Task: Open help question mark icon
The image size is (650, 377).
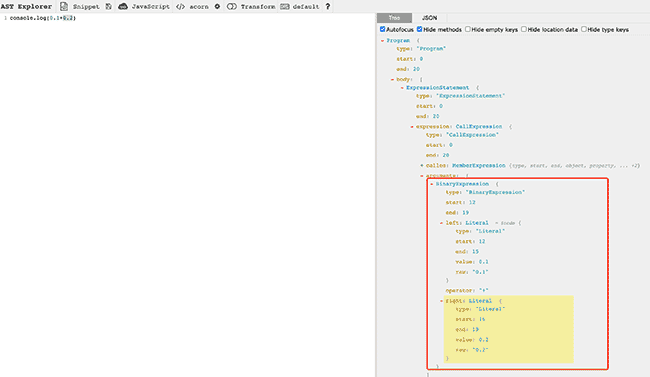Action: [x=327, y=7]
